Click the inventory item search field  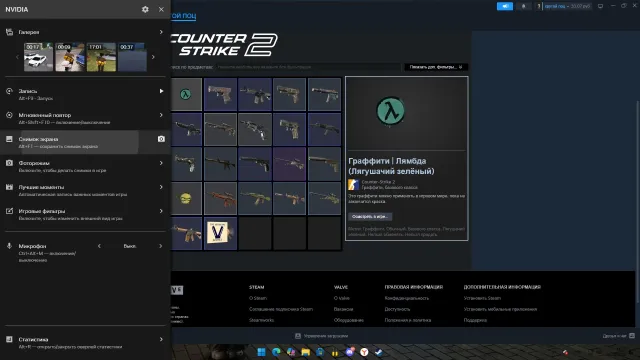[x=308, y=67]
